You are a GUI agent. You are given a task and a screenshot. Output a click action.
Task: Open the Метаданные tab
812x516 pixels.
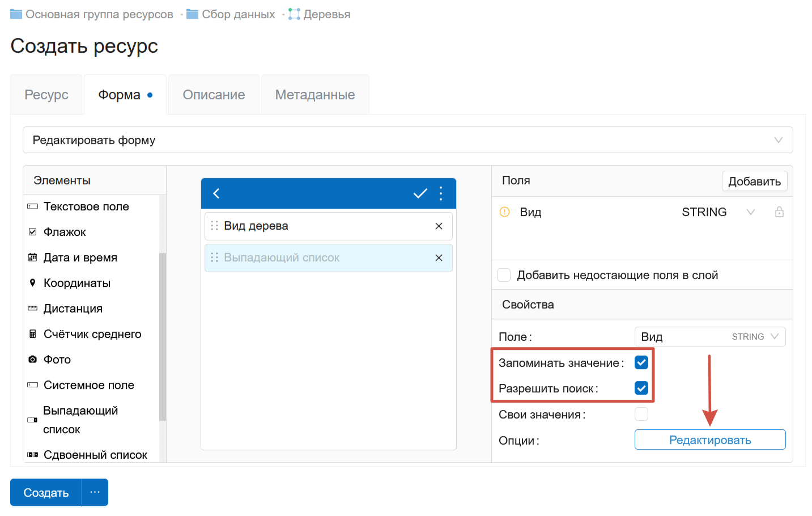(314, 94)
